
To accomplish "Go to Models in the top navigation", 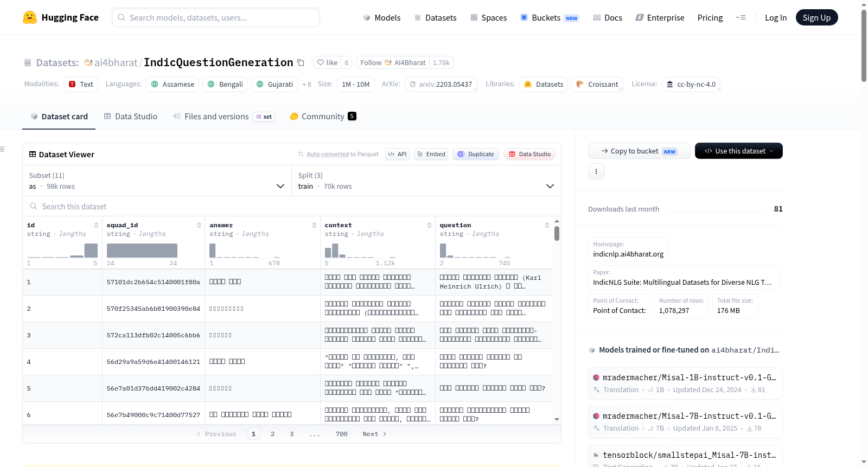I will (382, 17).
